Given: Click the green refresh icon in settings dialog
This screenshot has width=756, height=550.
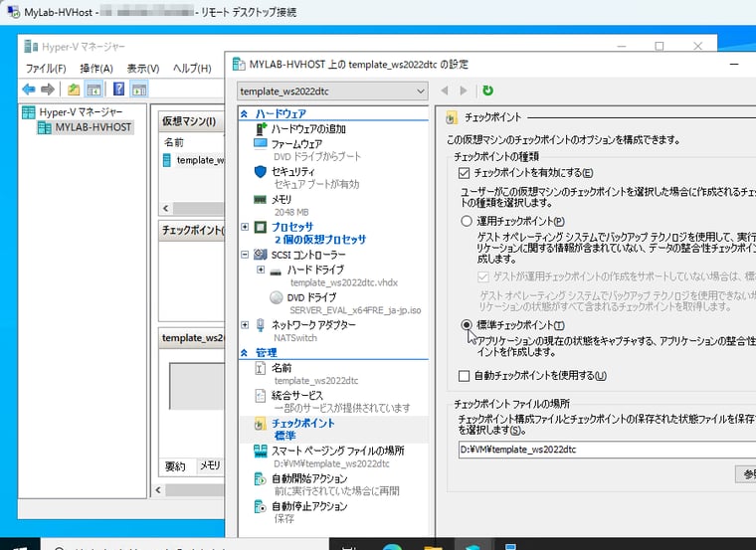Looking at the screenshot, I should pyautogui.click(x=488, y=91).
